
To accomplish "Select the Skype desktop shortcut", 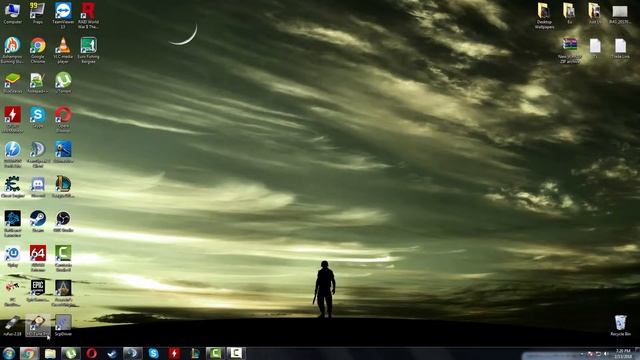I will pos(38,117).
